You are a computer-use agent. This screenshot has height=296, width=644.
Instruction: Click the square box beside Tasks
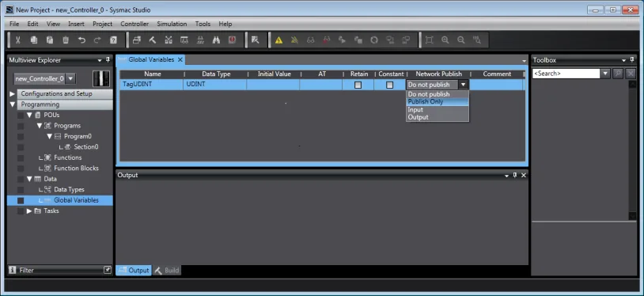(x=20, y=211)
